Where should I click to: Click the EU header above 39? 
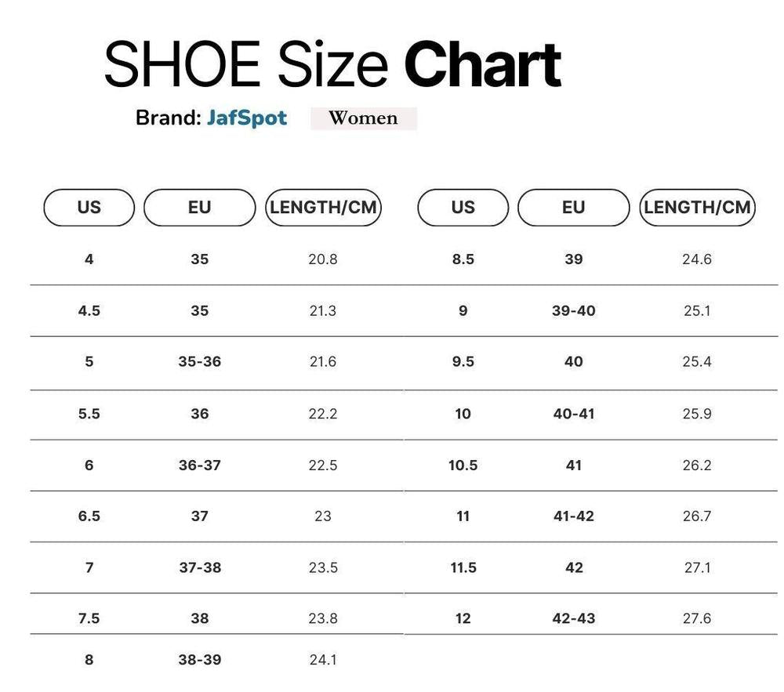tap(573, 208)
